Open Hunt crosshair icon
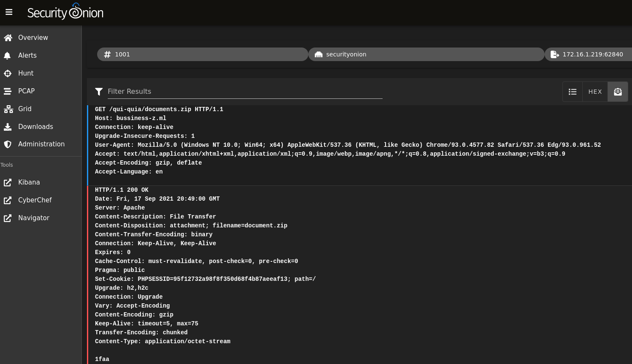 click(x=8, y=73)
